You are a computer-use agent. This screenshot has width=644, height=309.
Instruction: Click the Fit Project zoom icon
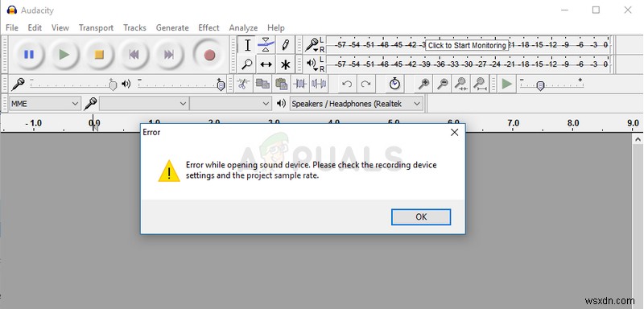click(x=479, y=84)
